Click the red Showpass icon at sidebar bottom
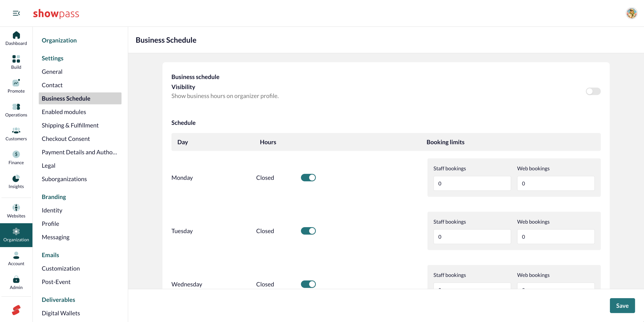 (x=16, y=310)
